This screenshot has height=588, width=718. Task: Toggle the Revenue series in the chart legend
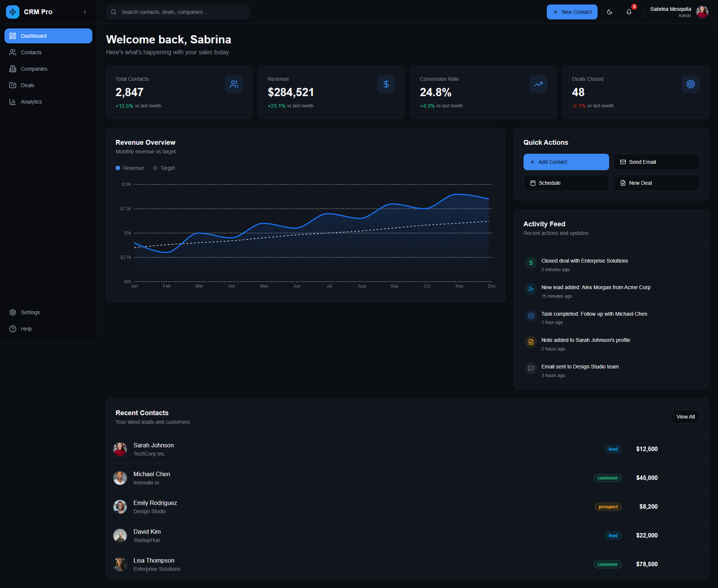(x=129, y=168)
